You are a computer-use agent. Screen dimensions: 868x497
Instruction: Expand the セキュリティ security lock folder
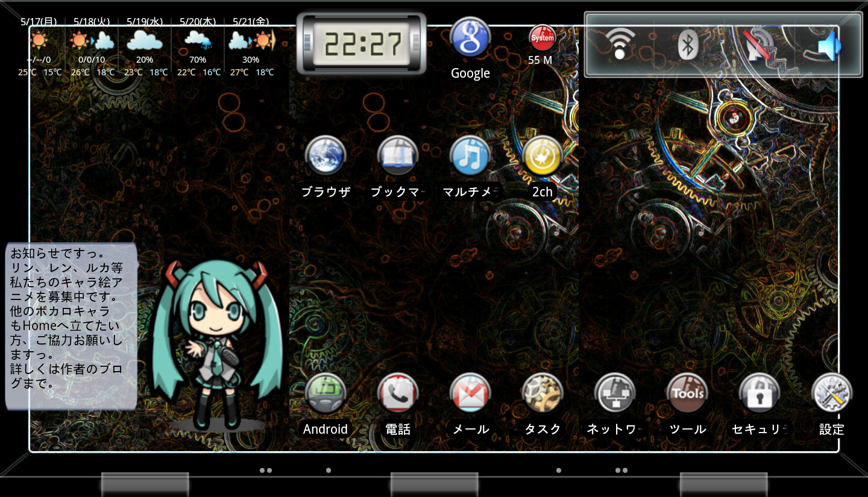pyautogui.click(x=759, y=393)
